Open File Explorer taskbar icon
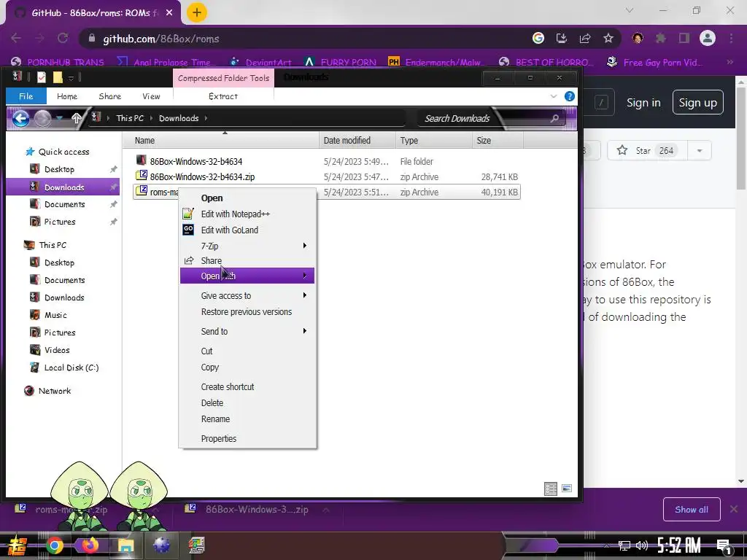 (125, 545)
